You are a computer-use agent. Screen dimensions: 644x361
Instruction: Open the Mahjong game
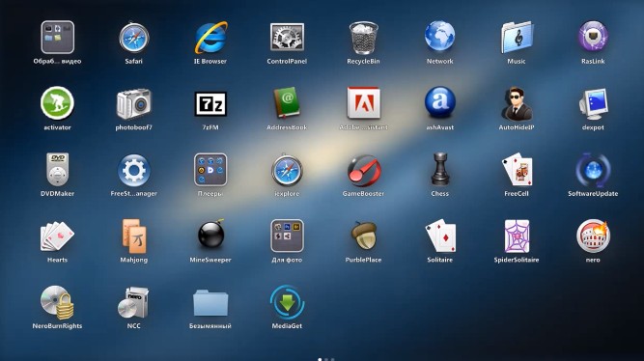(x=134, y=236)
